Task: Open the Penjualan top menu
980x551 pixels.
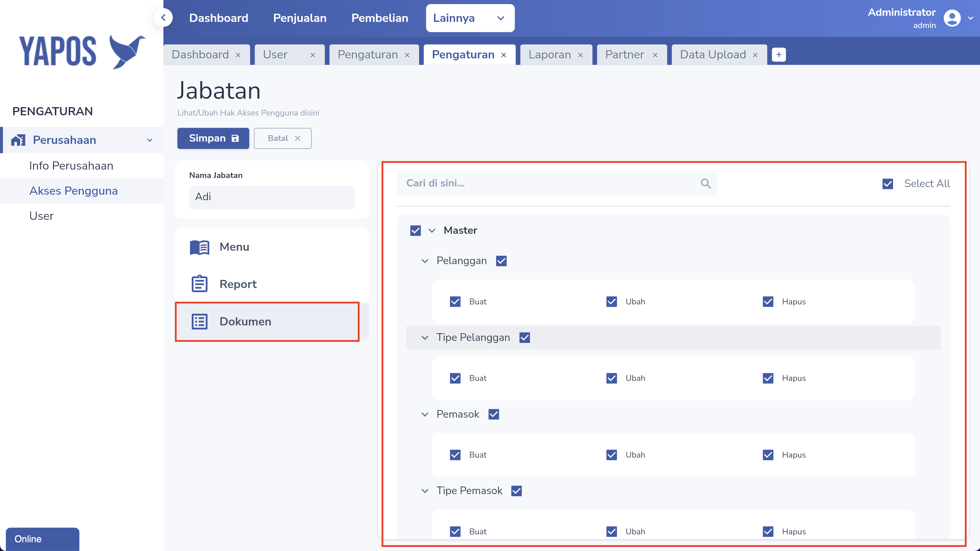Action: [300, 18]
